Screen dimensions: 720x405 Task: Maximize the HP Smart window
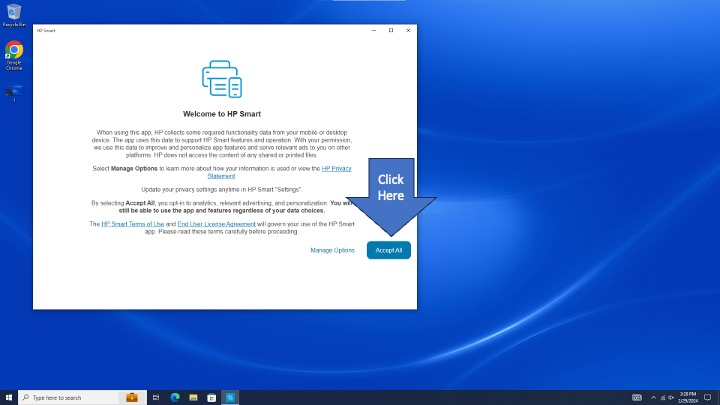391,30
